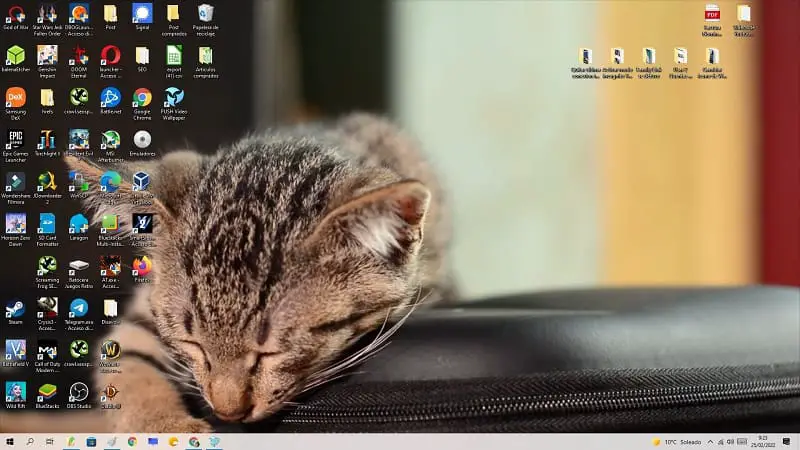Screen dimensions: 800x450
Task: Open the Telegram.exe shortcut
Action: click(79, 315)
